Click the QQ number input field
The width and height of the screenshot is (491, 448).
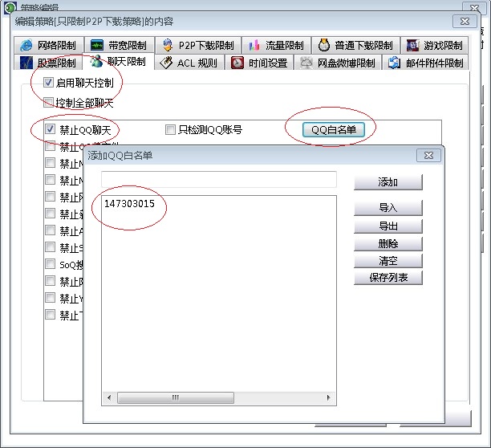pyautogui.click(x=219, y=179)
